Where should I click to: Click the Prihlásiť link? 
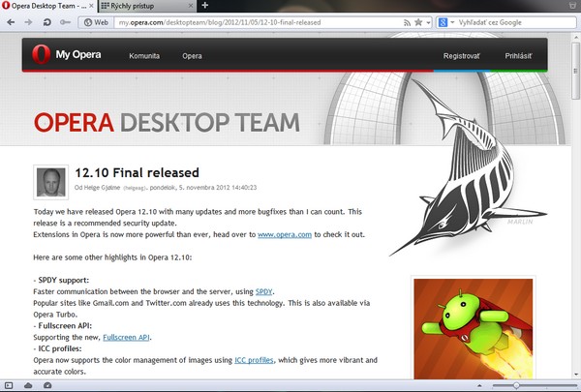(x=518, y=56)
